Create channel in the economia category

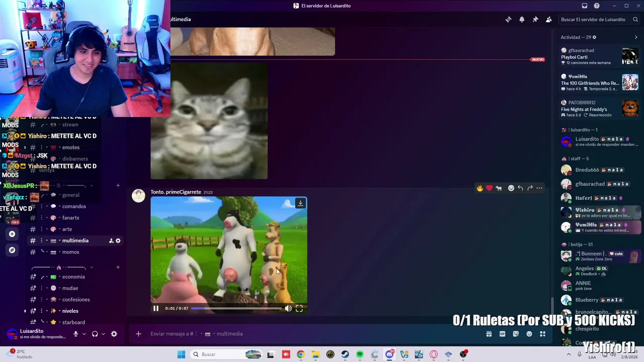[x=118, y=267]
